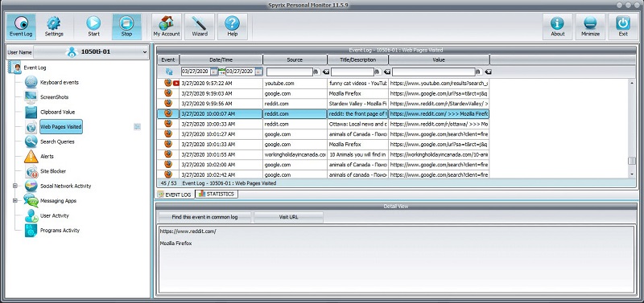Select Programs Activity in the tree
The image size is (644, 303).
pyautogui.click(x=60, y=230)
